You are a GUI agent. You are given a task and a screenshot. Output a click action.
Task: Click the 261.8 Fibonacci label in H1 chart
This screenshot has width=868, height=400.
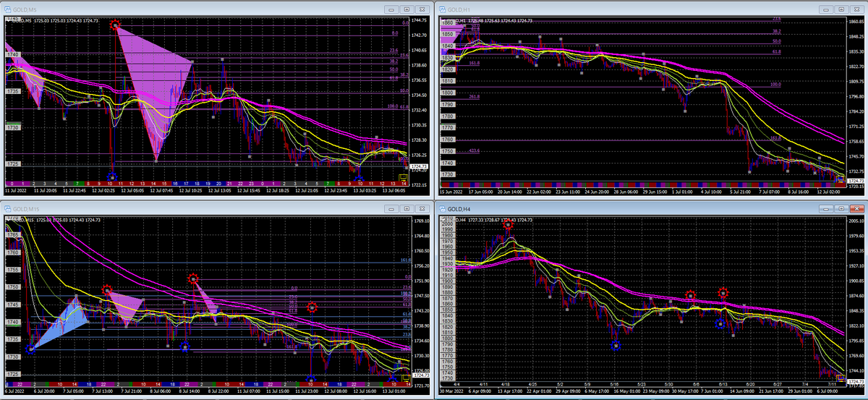475,96
